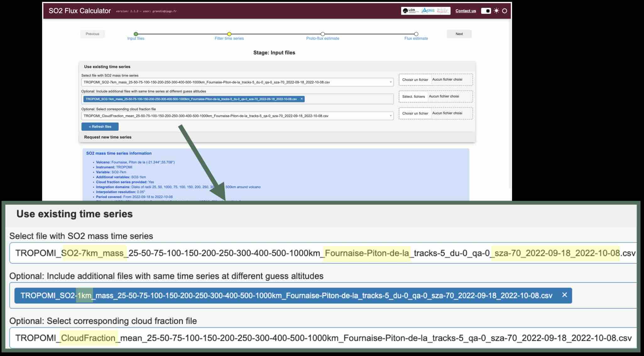
Task: Go to the Filter time series stage label
Action: 229,39
